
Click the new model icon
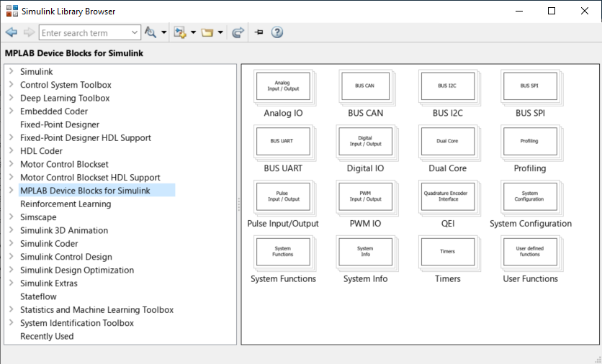click(x=179, y=32)
